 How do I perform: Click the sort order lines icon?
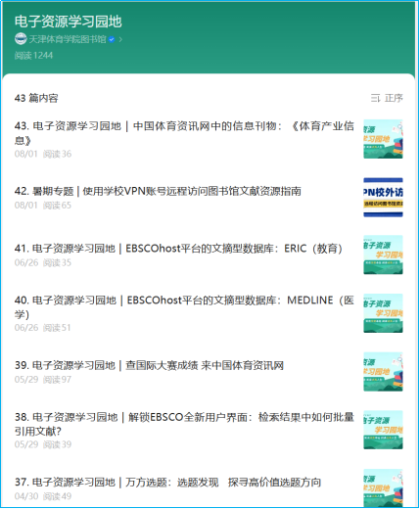[376, 98]
